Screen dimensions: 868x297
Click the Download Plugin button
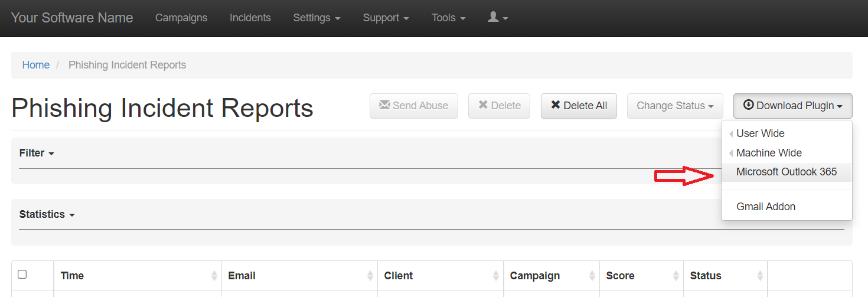point(793,106)
